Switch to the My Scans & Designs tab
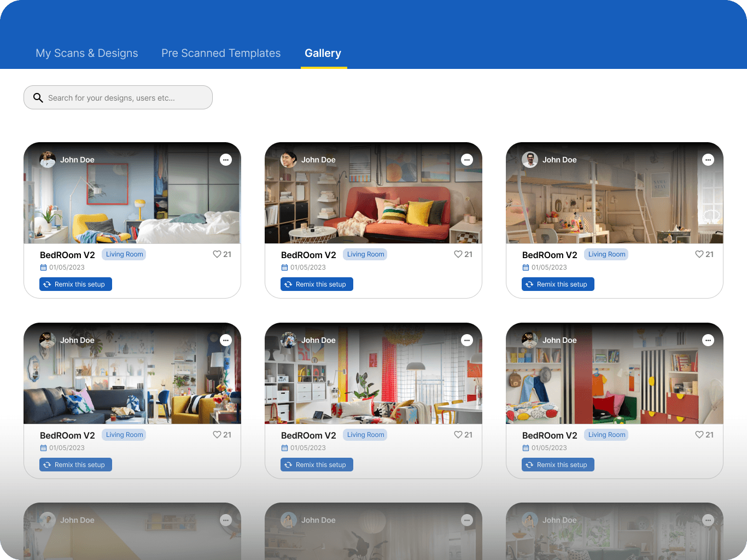This screenshot has height=560, width=747. 87,53
